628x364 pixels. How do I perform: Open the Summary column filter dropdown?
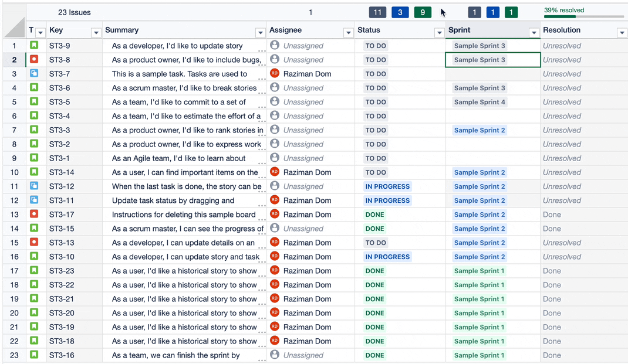coord(260,33)
